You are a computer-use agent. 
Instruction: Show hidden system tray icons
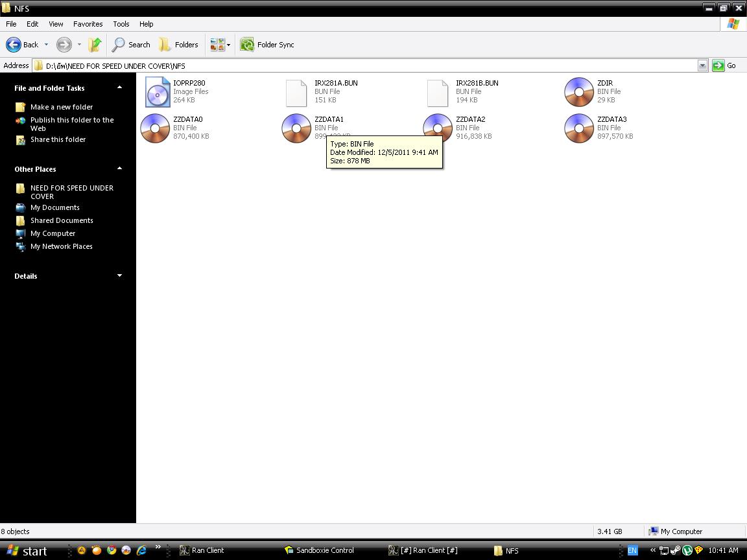click(653, 550)
